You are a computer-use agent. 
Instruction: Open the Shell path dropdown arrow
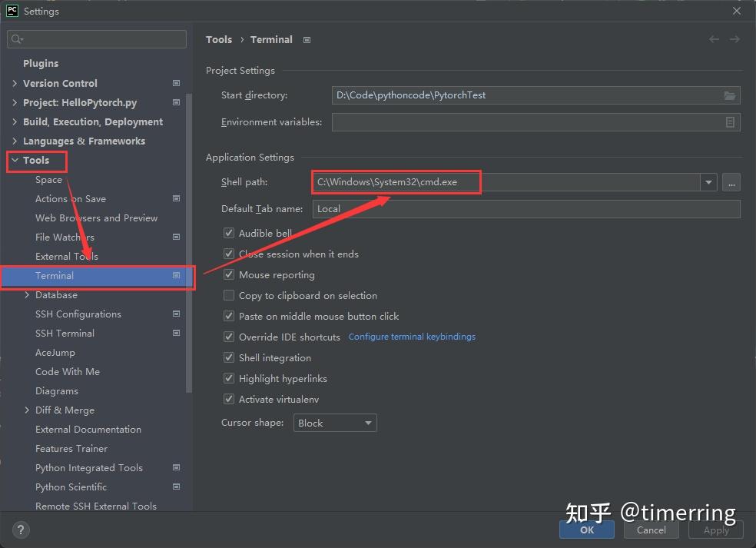tap(707, 182)
